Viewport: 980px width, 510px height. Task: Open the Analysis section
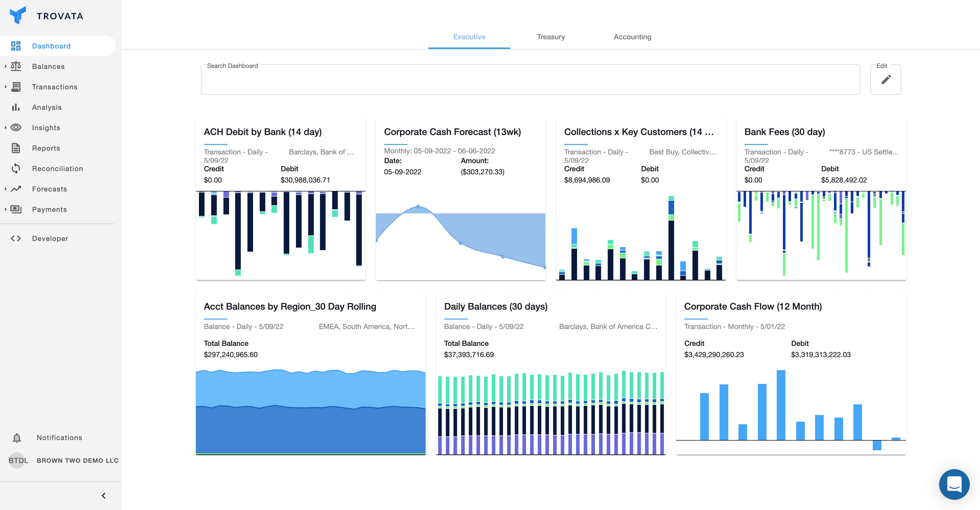(x=46, y=107)
